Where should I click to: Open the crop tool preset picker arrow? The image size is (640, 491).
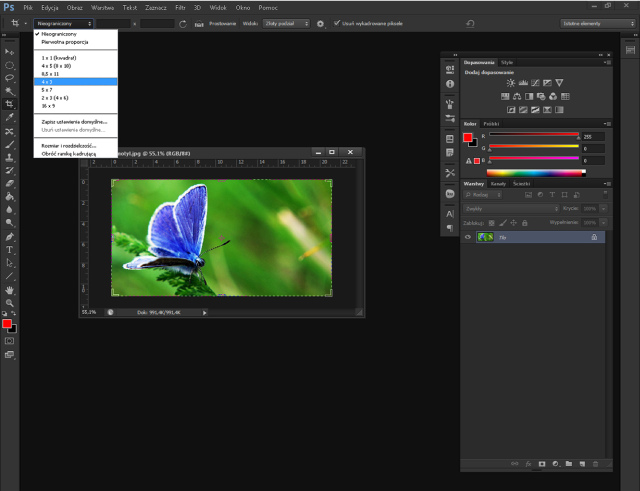(x=25, y=24)
